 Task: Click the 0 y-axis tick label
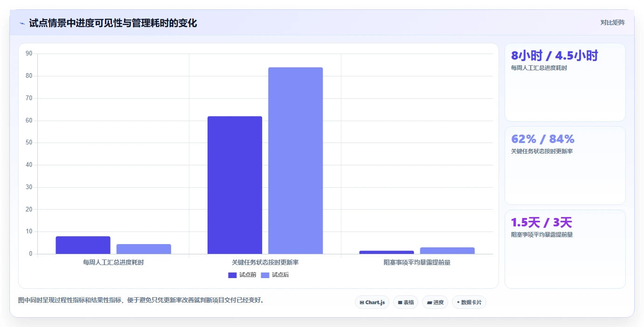(x=31, y=254)
